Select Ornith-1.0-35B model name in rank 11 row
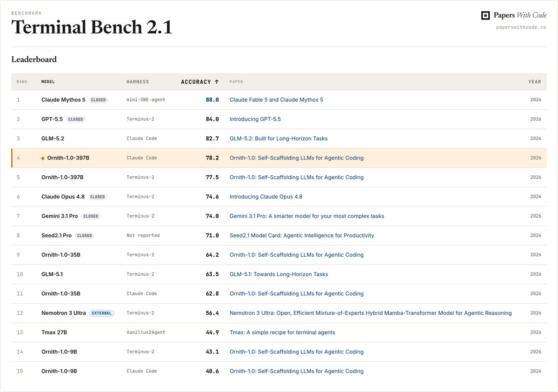The width and height of the screenshot is (558, 392). point(61,294)
